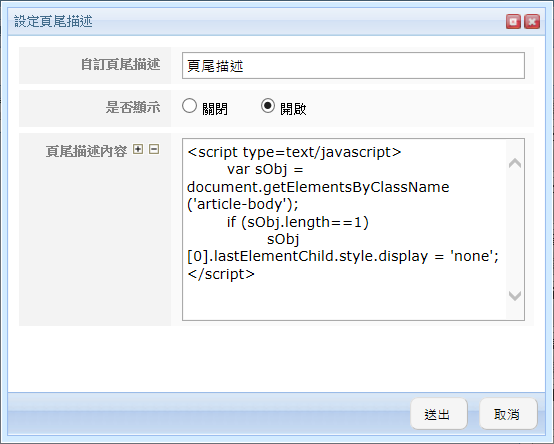Click the minus icon beside 頁尾描述內容
This screenshot has height=444, width=554.
[154, 149]
